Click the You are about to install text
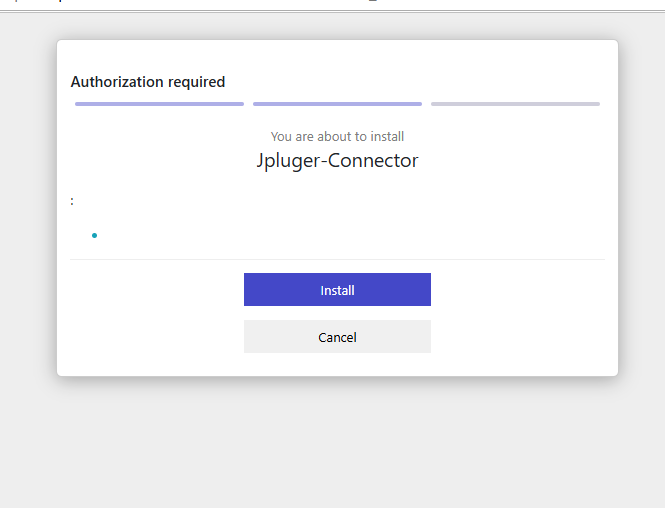 point(337,137)
